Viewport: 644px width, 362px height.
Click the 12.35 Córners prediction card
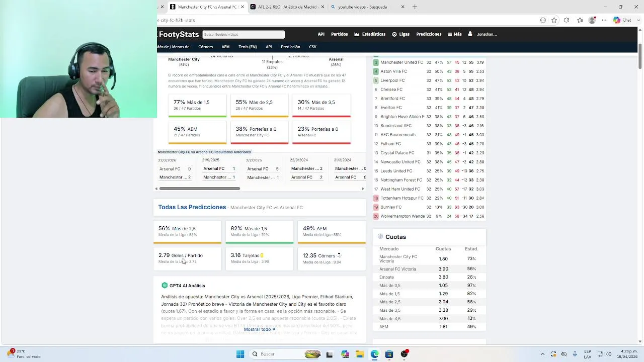coord(332,258)
